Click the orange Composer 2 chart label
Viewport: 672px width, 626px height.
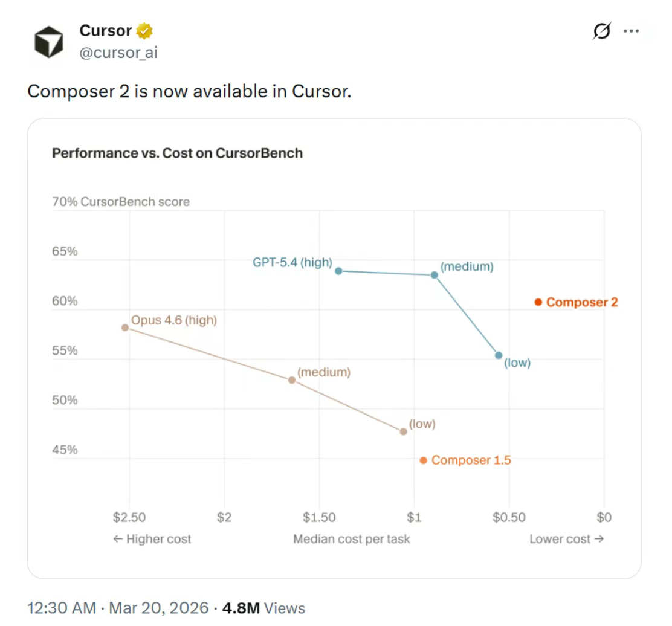(582, 302)
